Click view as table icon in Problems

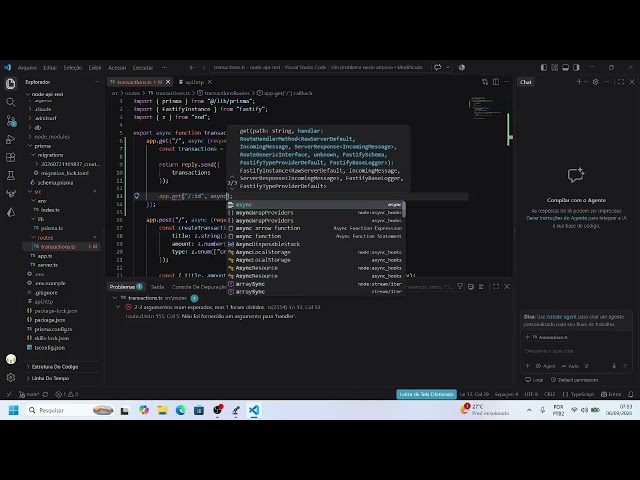click(x=481, y=287)
